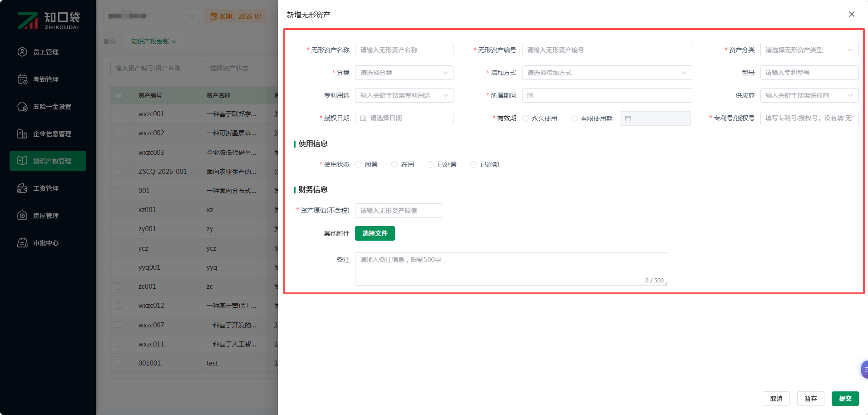Click the 员工管理 person icon
Viewport: 868px width, 415px height.
[x=22, y=52]
